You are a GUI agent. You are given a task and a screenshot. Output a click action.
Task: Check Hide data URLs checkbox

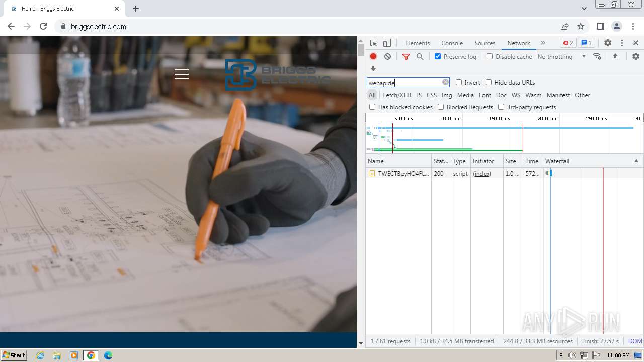[489, 82]
